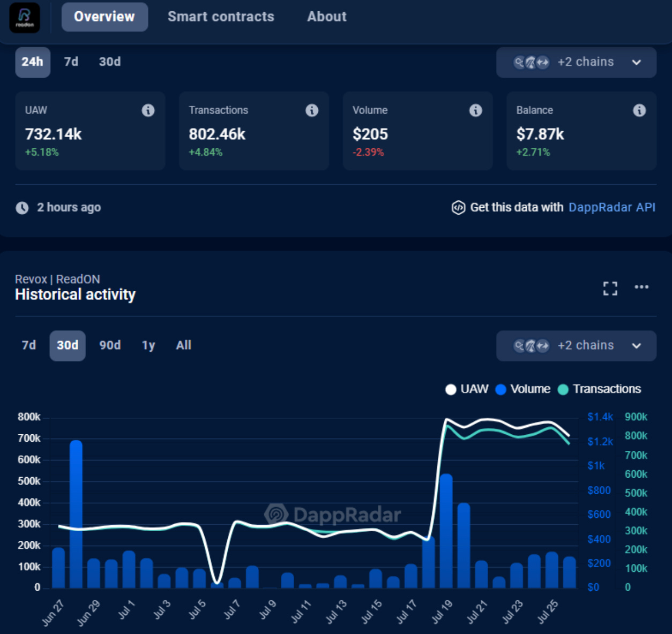Viewport: 672px width, 634px height.
Task: Click the Jul 25 axis label
Action: click(x=548, y=613)
